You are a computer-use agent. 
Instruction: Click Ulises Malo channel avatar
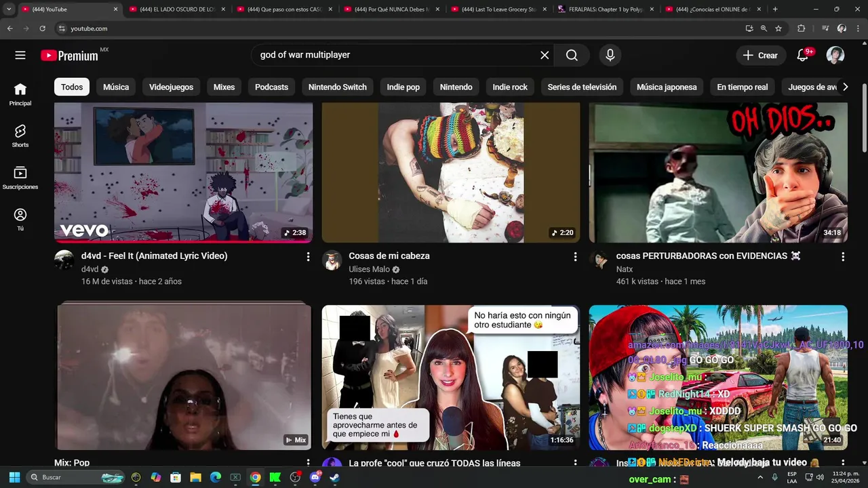332,260
